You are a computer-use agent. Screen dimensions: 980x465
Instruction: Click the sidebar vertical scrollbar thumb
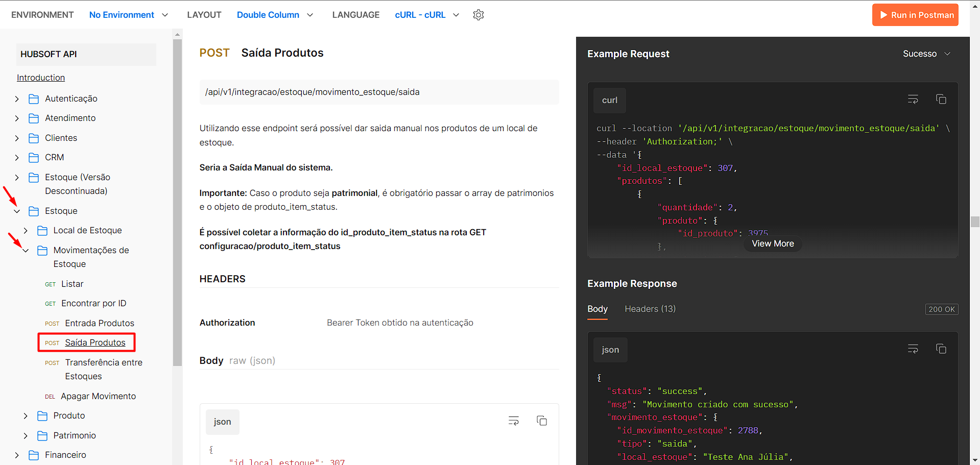[x=177, y=203]
